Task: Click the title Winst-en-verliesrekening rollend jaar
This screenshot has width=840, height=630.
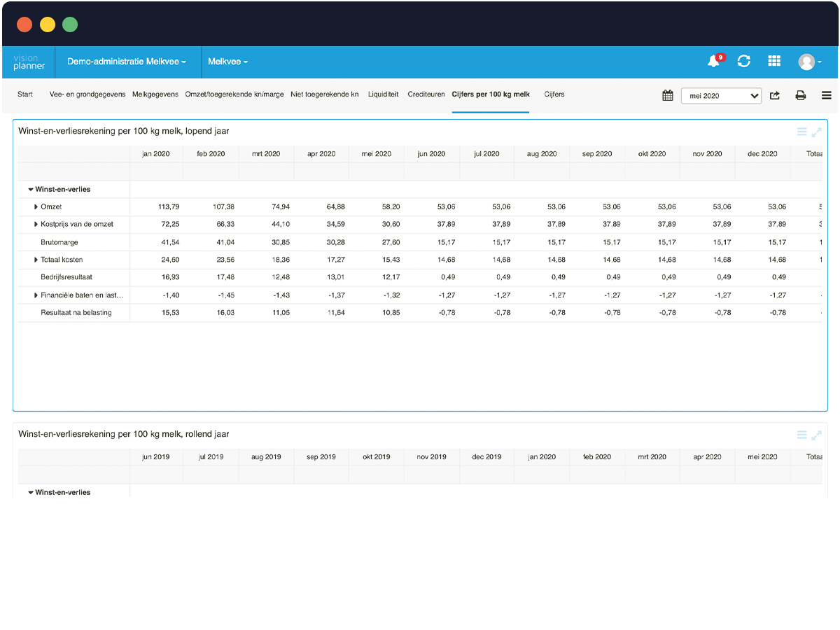Action: click(x=124, y=434)
